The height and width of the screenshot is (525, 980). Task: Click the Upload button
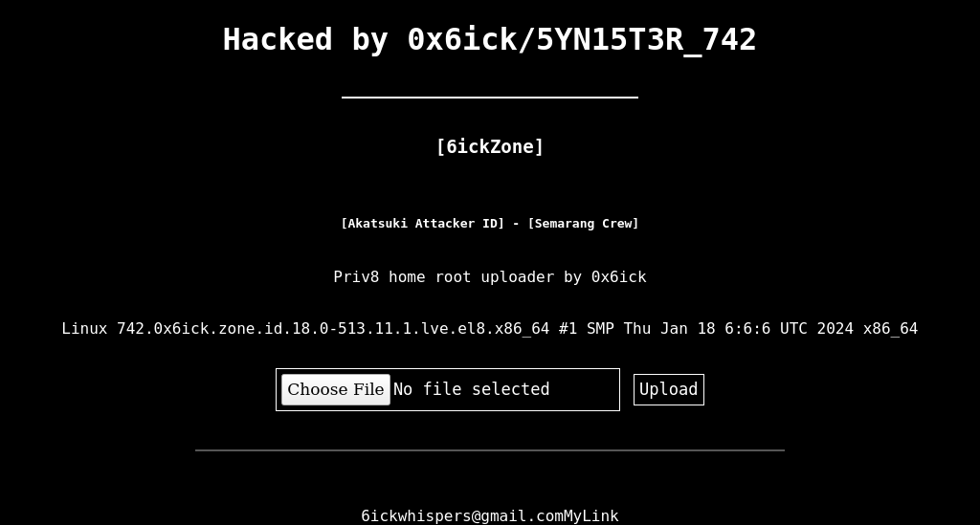pos(669,389)
